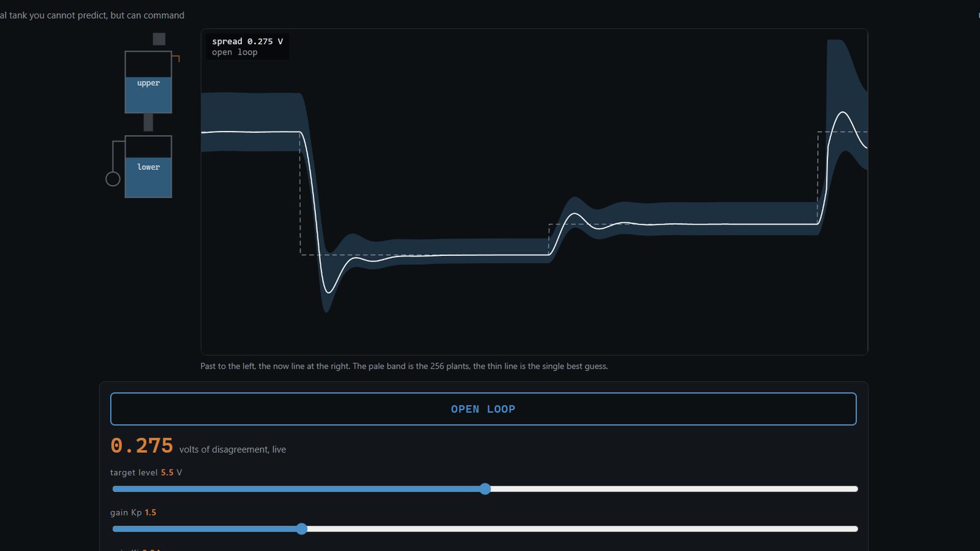Viewport: 980px width, 551px height.
Task: Click the pump circle beside lower tank
Action: 113,179
